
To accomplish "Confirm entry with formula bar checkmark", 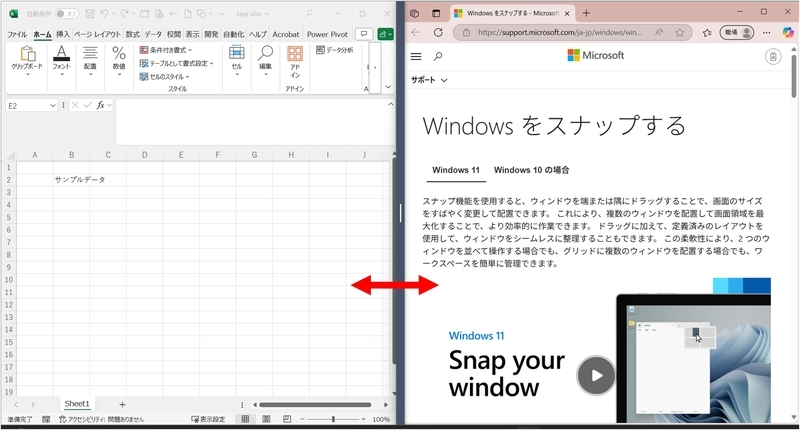I will pos(88,105).
